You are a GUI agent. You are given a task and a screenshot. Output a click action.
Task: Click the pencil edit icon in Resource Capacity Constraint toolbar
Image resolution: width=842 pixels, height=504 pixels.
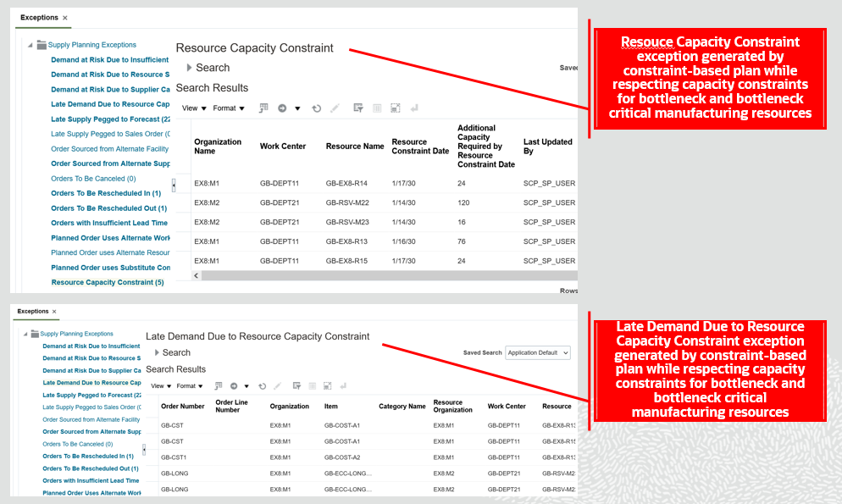(x=335, y=108)
